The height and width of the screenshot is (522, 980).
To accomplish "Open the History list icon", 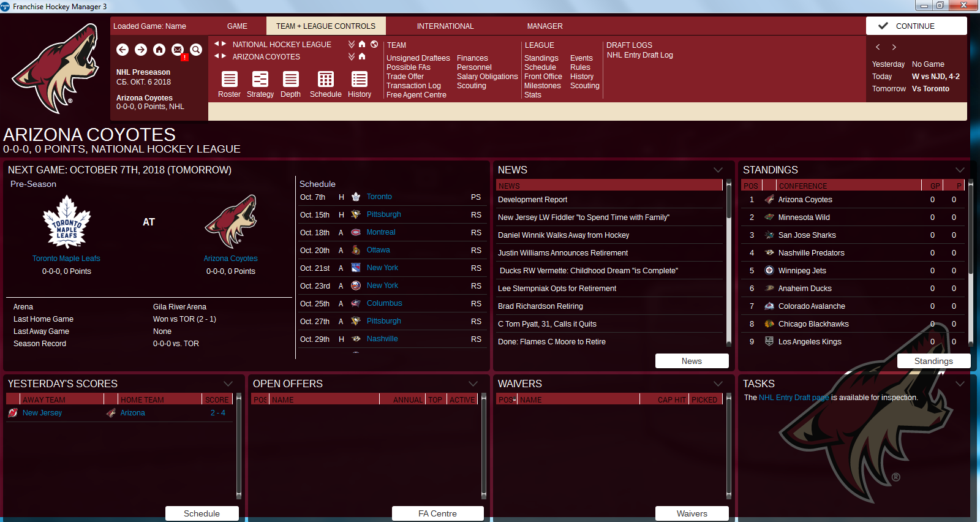I will coord(360,79).
